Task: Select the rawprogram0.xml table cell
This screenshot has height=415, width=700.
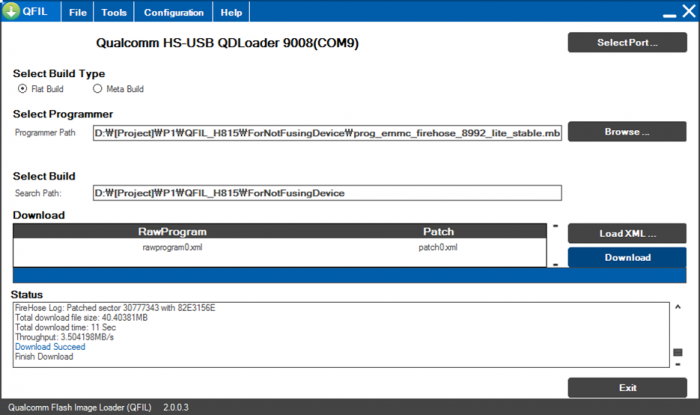Action: click(172, 247)
